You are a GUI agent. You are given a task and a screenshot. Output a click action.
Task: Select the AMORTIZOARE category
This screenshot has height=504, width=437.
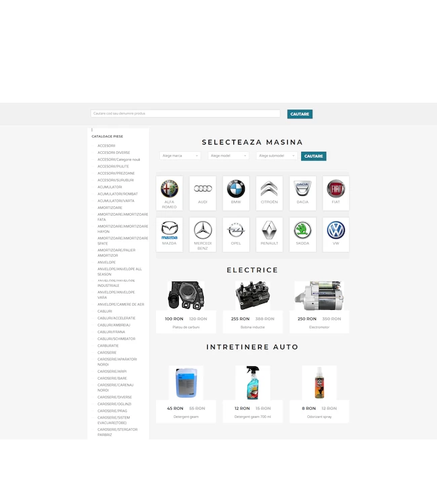(x=110, y=208)
